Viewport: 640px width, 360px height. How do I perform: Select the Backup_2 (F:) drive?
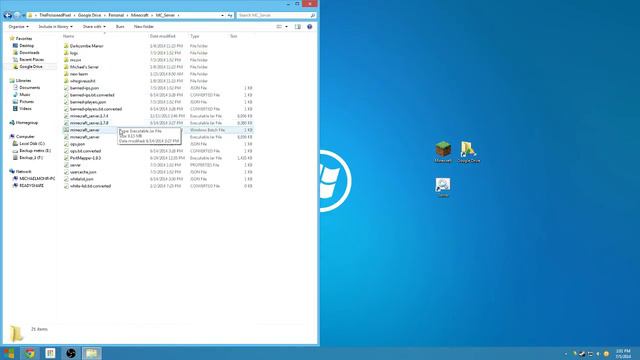point(31,158)
